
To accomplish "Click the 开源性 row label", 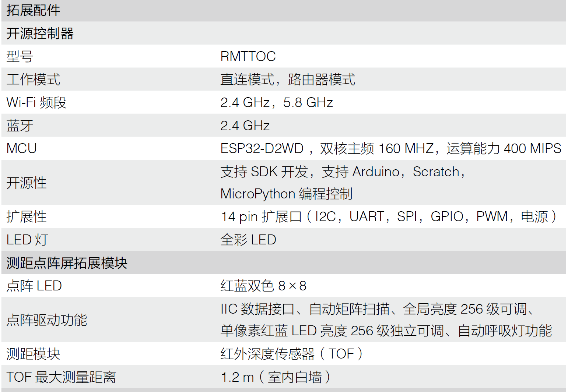I will tap(27, 183).
